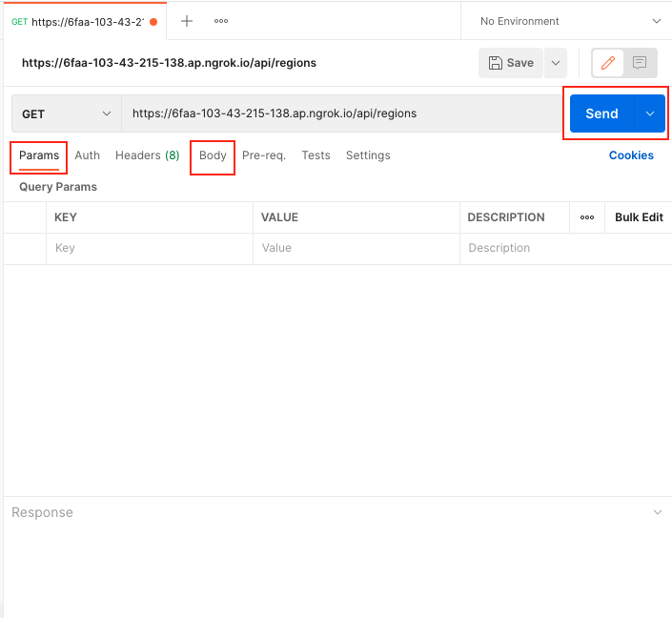Click the three-dot column options icon

(587, 217)
